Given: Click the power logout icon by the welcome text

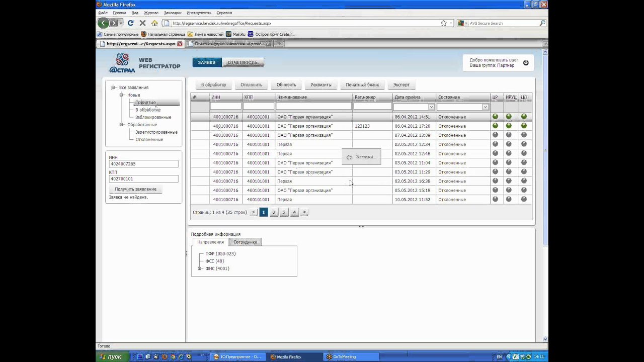Looking at the screenshot, I should click(x=526, y=63).
